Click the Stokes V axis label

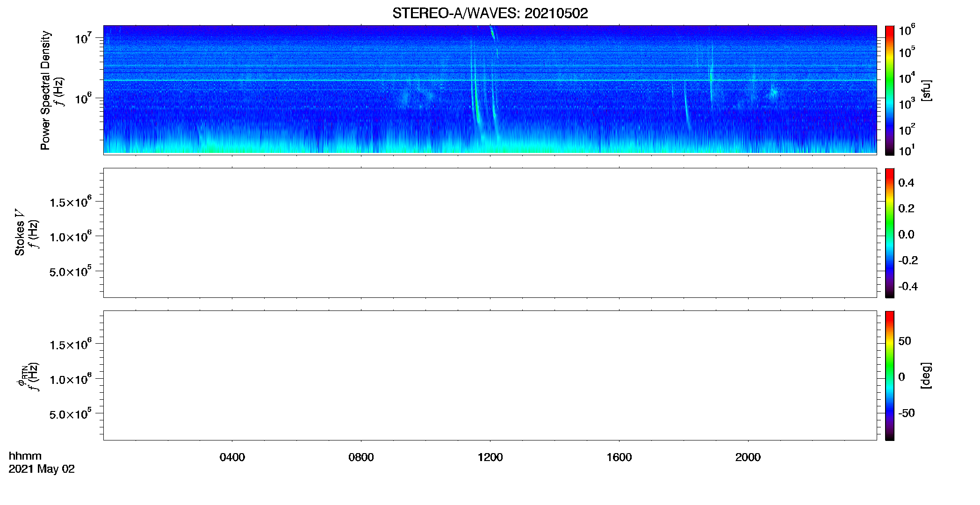(x=20, y=232)
